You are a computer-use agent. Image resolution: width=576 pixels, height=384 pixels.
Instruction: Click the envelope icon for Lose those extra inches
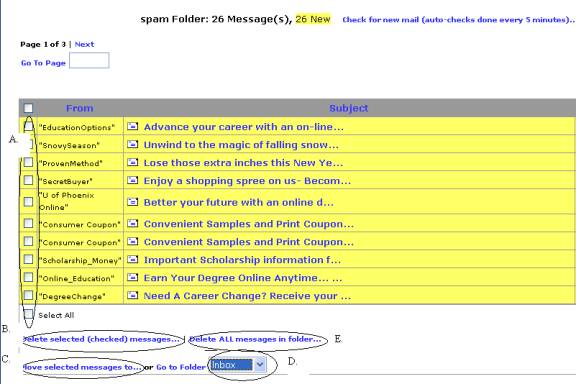click(133, 162)
